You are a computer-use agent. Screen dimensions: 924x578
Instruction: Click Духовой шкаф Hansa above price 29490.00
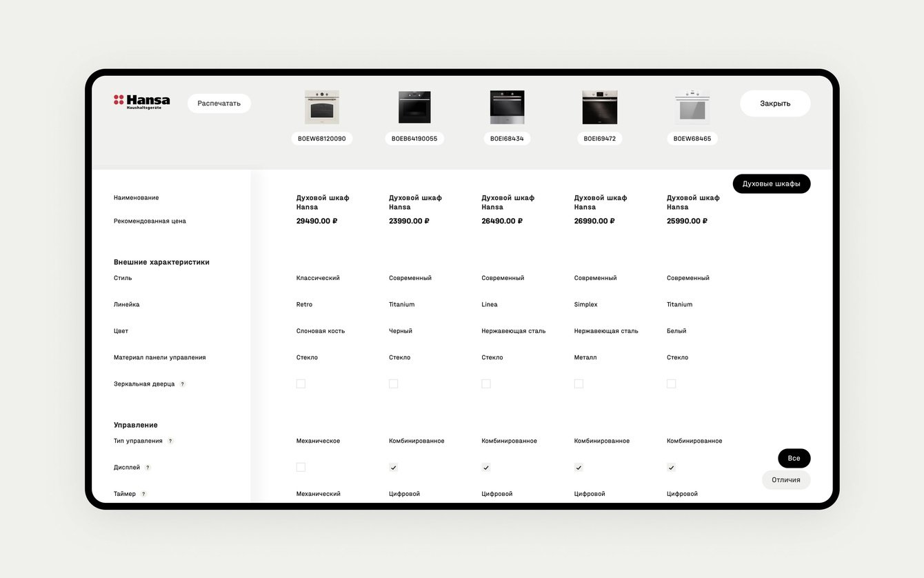(323, 202)
